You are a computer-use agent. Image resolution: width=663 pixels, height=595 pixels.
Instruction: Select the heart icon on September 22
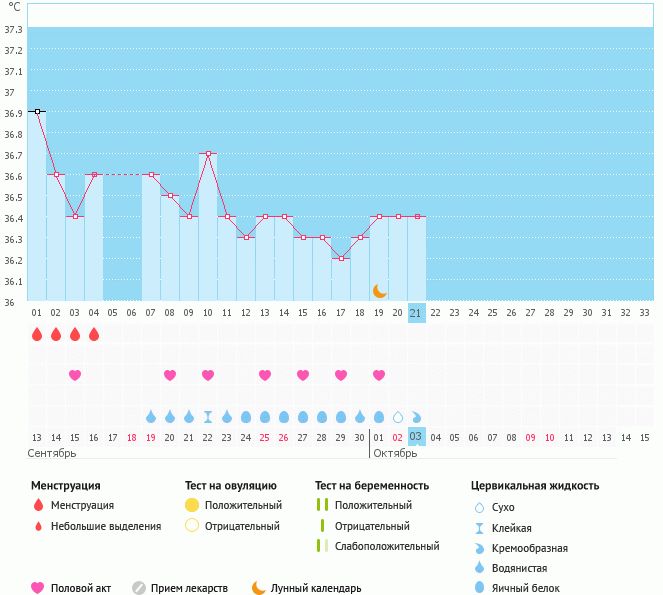pos(208,375)
